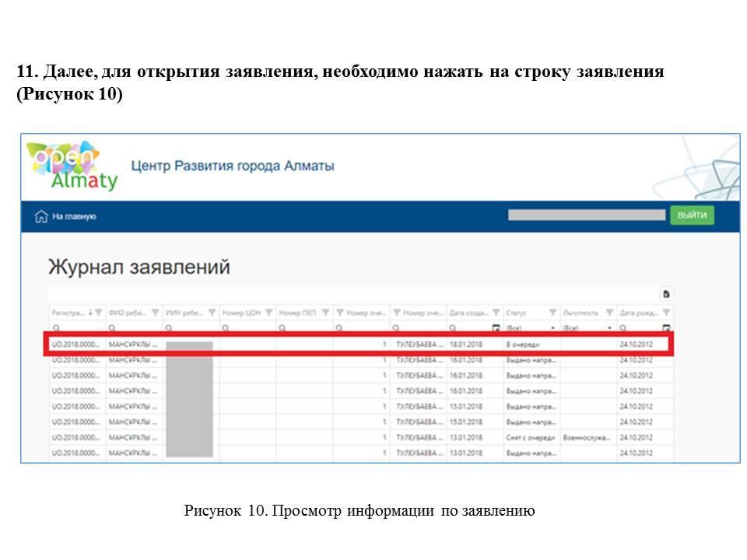This screenshot has width=747, height=560.
Task: Open the filter icon of the Регистра column
Action: pyautogui.click(x=98, y=313)
